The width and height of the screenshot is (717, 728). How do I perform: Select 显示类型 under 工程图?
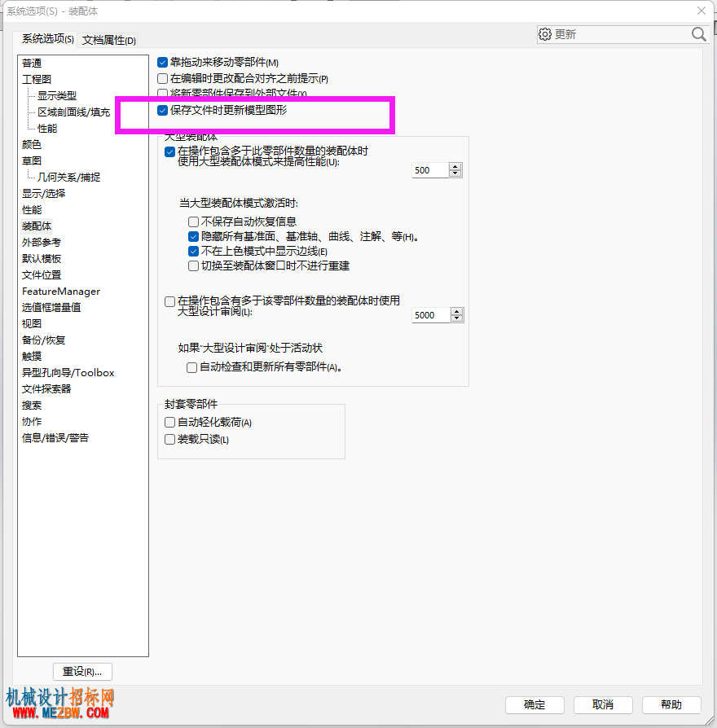point(57,95)
